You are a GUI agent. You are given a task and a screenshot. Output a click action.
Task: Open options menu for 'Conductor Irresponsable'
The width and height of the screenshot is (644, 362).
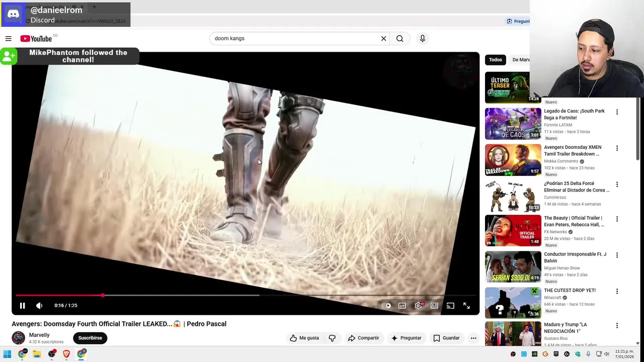(x=617, y=255)
